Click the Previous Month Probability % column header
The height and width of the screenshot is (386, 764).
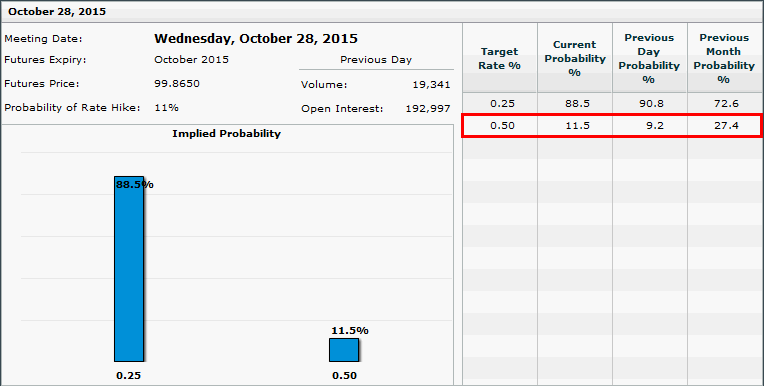point(725,58)
